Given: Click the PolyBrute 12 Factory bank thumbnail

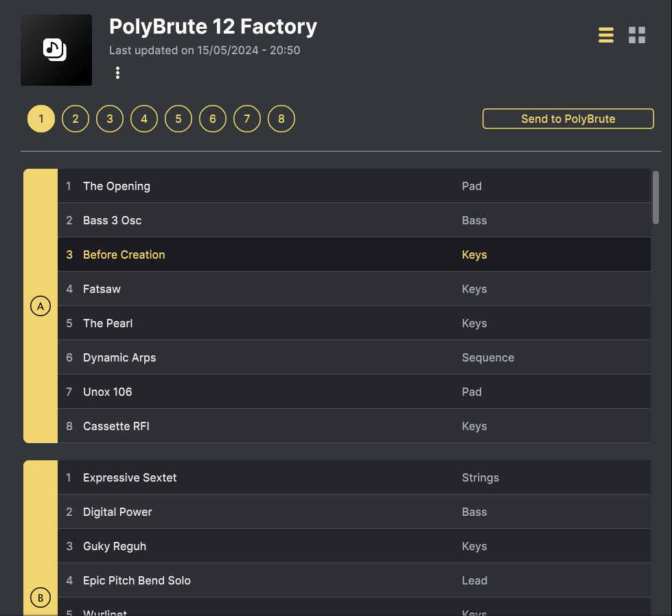Looking at the screenshot, I should point(56,50).
